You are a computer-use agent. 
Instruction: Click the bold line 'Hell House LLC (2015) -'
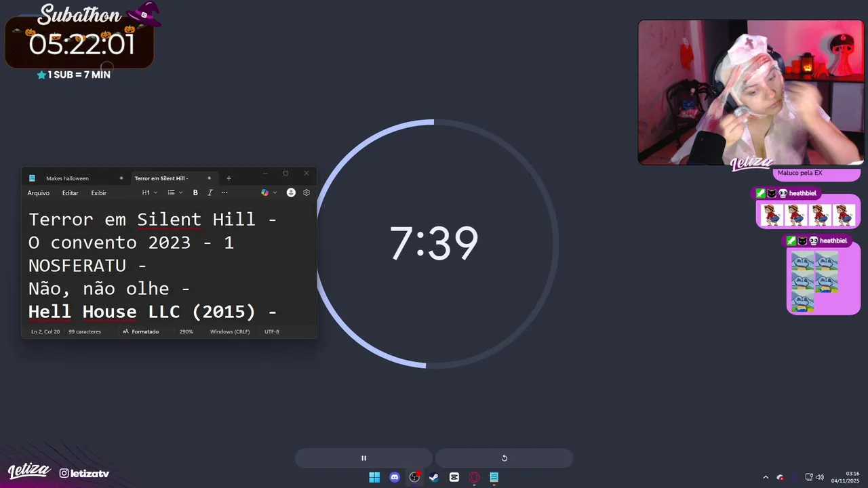click(153, 312)
